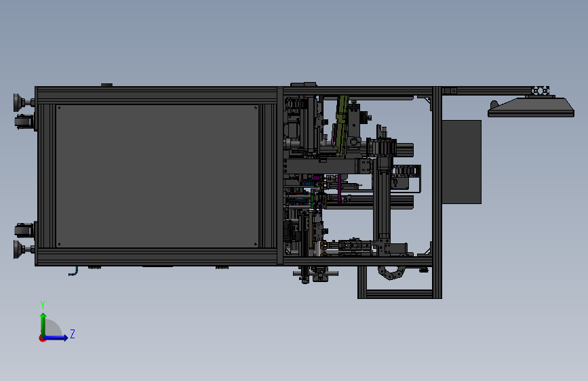Click the green Y axis arrow on triad
This screenshot has height=381, width=588.
(x=43, y=324)
